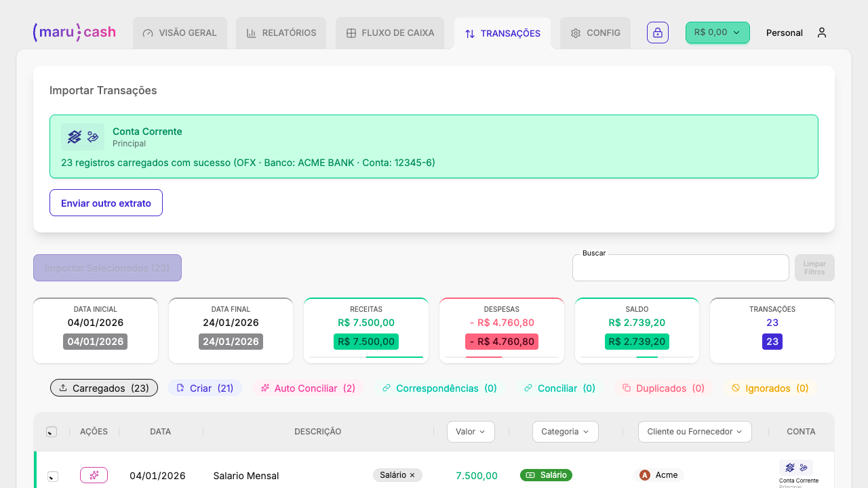Expand the Cliente ou Fornecedor dropdown

point(694,431)
